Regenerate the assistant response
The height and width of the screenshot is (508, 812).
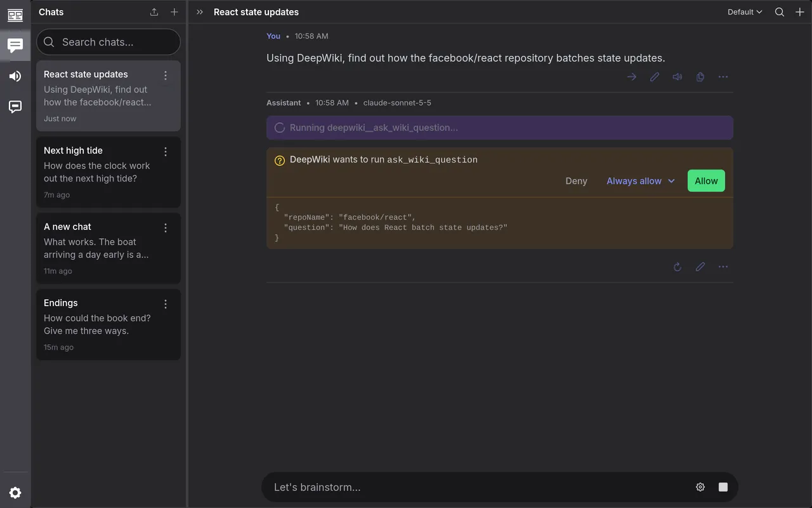(x=678, y=267)
